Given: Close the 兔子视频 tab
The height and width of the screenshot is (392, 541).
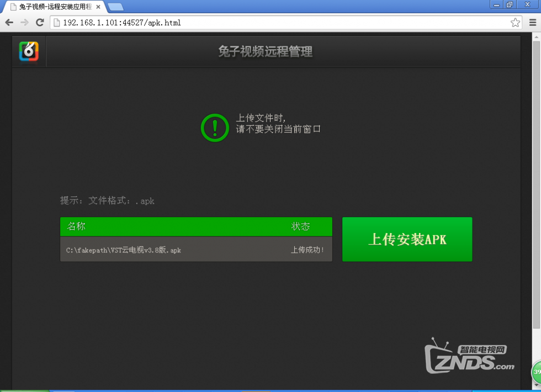Looking at the screenshot, I should [98, 7].
